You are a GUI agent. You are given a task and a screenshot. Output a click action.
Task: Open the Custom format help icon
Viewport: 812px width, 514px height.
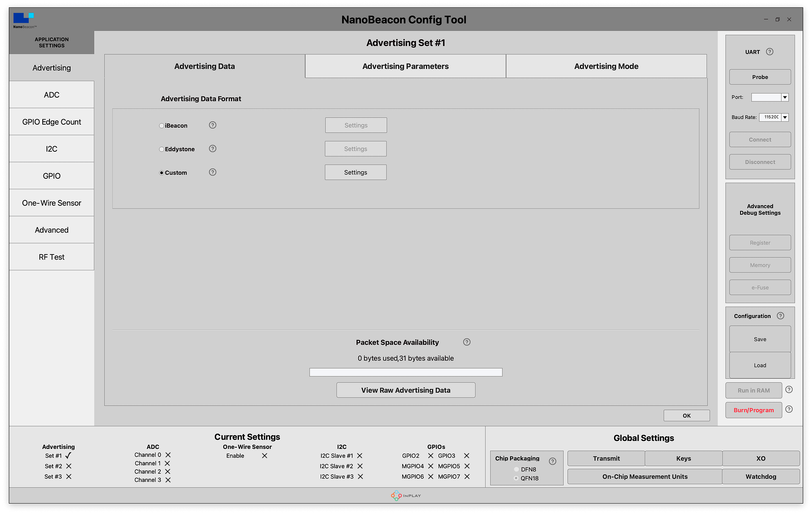212,172
